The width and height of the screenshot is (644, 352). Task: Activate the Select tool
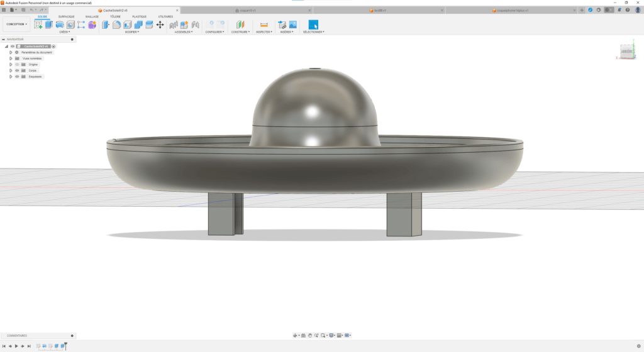(313, 25)
